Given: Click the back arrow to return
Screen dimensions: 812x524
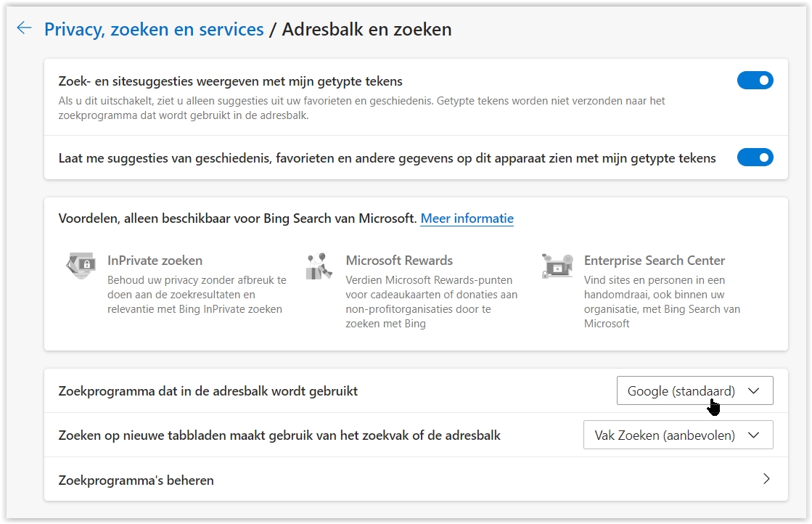Looking at the screenshot, I should pos(24,28).
